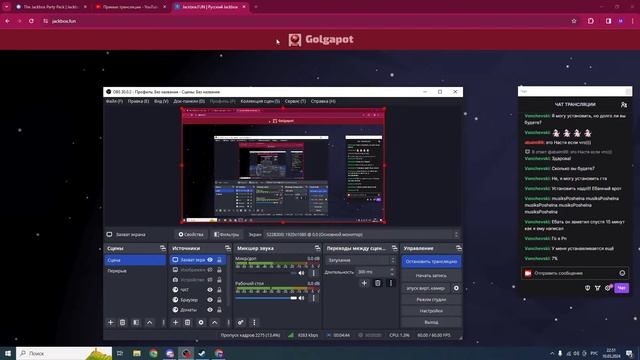Toggle visibility of the Браузер source
Image resolution: width=640 pixels, height=360 pixels.
(x=210, y=300)
